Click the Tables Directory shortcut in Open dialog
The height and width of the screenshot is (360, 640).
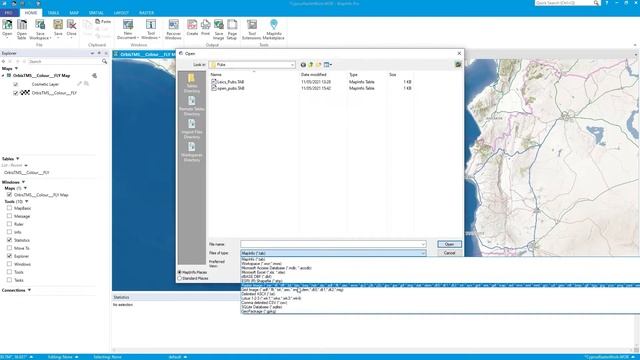tap(191, 83)
